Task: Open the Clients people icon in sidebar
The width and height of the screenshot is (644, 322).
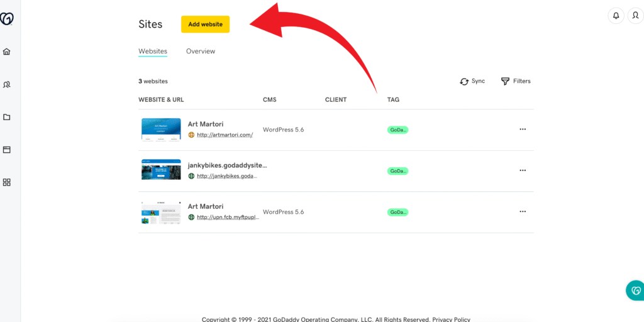Action: 6,85
